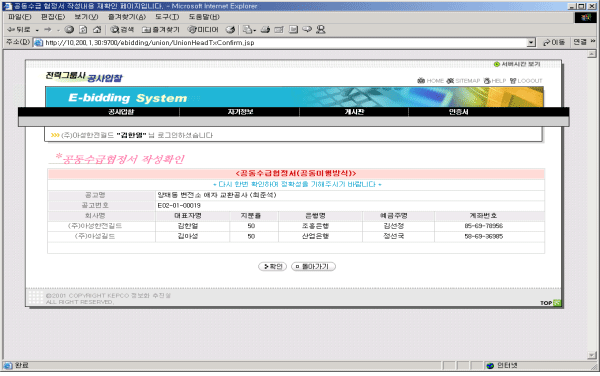Image resolution: width=600 pixels, height=376 pixels.
Task: Open the 인증서 navigation tab
Action: pyautogui.click(x=458, y=112)
